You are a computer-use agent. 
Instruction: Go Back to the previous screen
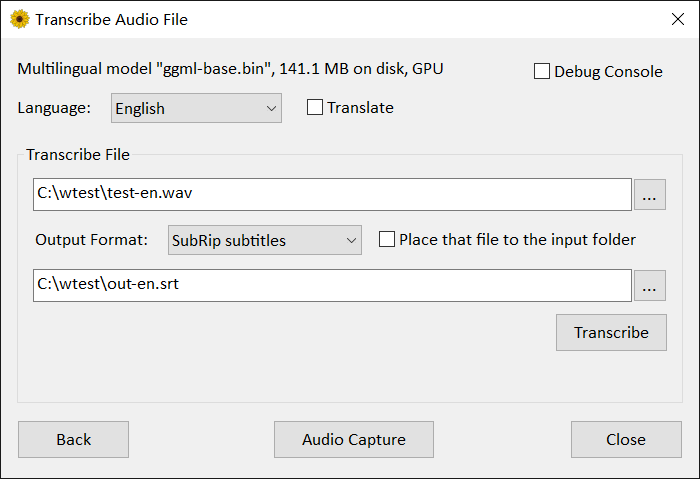[x=74, y=439]
